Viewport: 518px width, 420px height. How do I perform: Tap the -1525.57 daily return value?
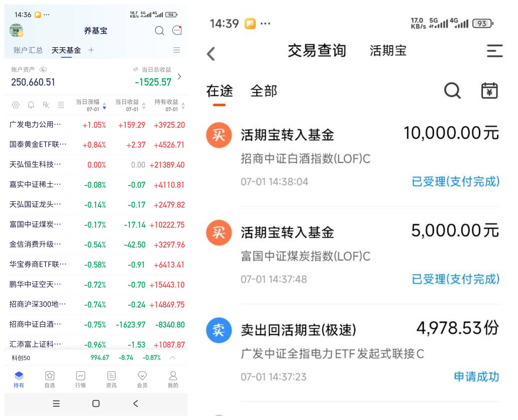tap(153, 82)
